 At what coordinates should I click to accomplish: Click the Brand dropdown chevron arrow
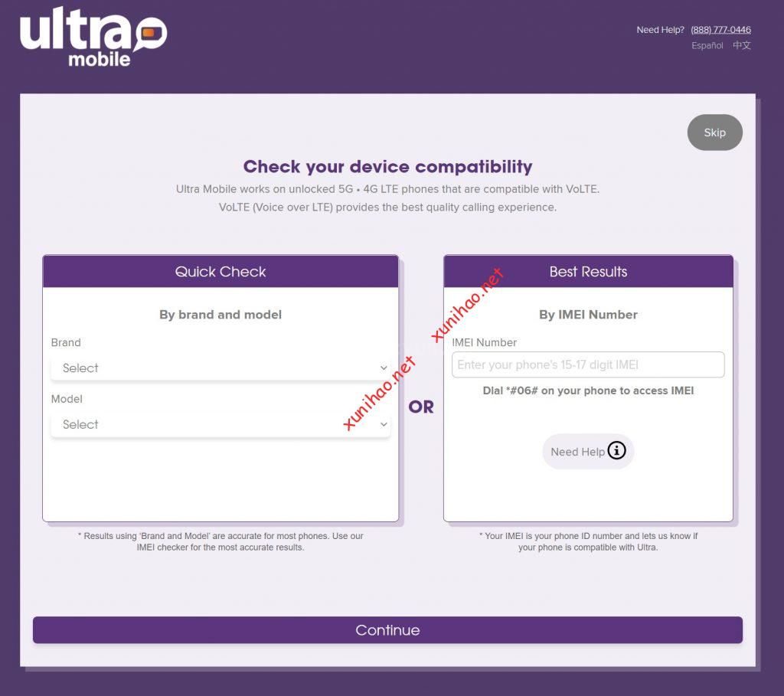(x=384, y=368)
